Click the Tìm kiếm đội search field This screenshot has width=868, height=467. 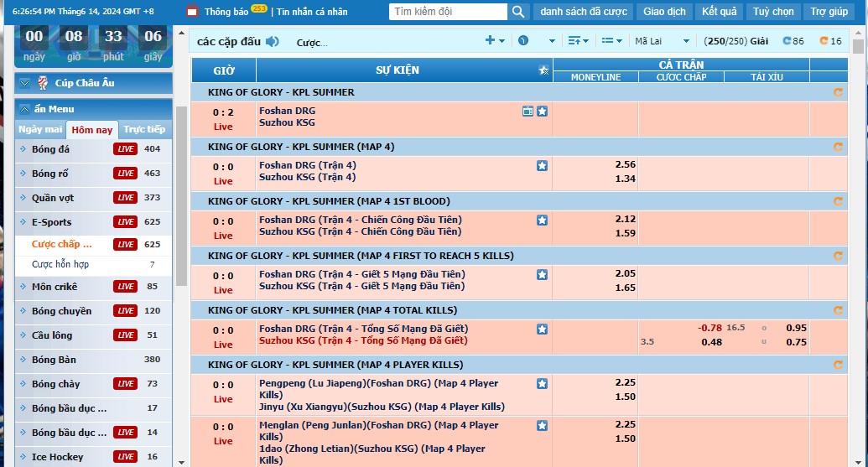pyautogui.click(x=448, y=12)
